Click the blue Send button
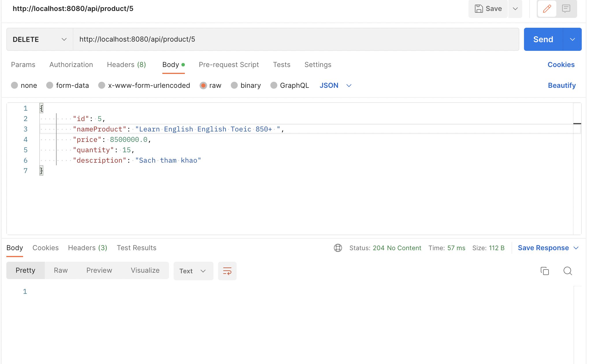Viewport: 591px width, 364px height. (x=543, y=39)
